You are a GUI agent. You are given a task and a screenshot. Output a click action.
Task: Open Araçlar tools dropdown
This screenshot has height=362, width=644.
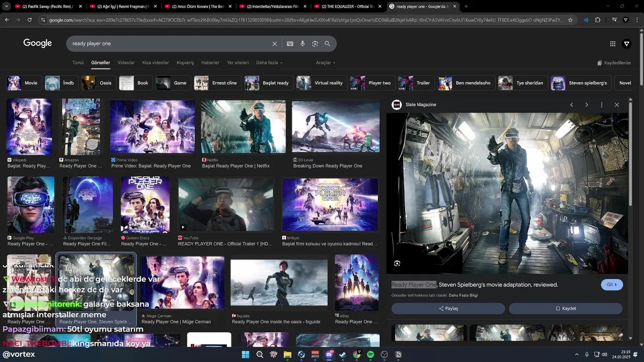pos(326,63)
